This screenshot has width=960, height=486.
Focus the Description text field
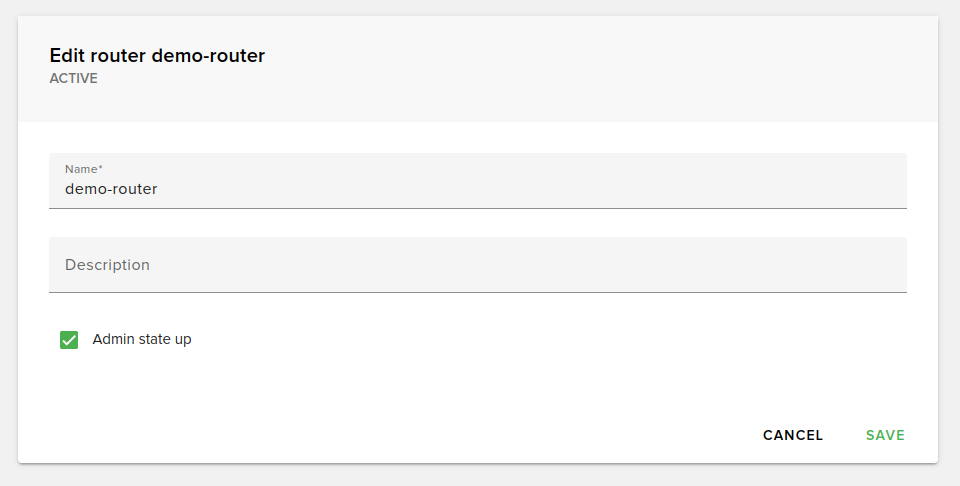click(477, 265)
